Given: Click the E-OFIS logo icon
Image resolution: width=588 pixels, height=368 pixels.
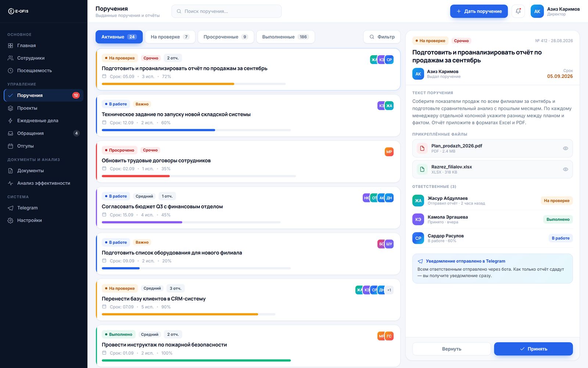Looking at the screenshot, I should coord(11,11).
